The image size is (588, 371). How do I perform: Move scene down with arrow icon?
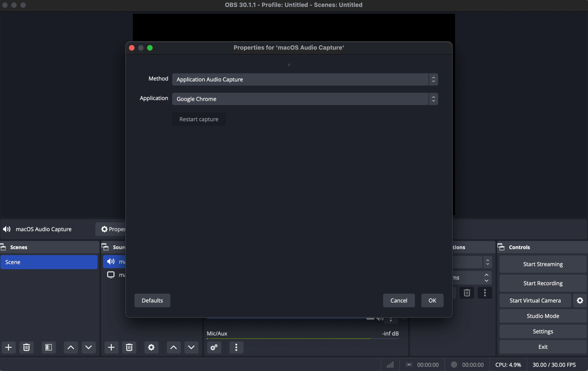89,347
